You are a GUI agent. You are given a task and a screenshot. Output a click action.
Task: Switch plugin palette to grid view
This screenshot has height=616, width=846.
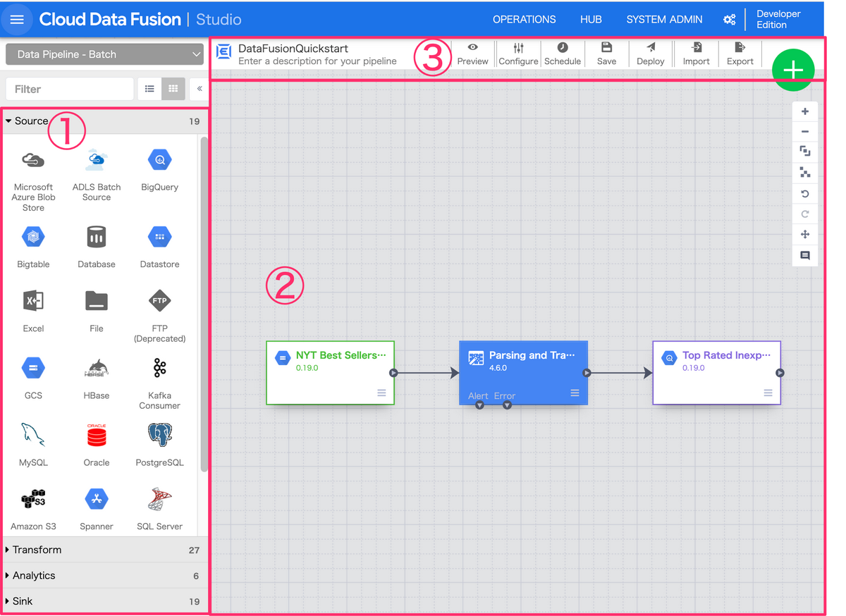point(173,89)
